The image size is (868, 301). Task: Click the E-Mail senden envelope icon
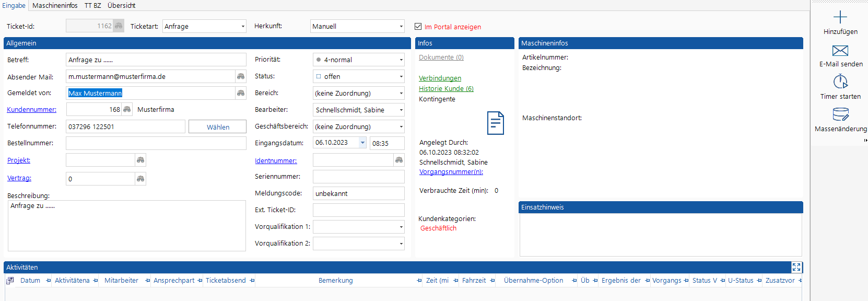(840, 51)
